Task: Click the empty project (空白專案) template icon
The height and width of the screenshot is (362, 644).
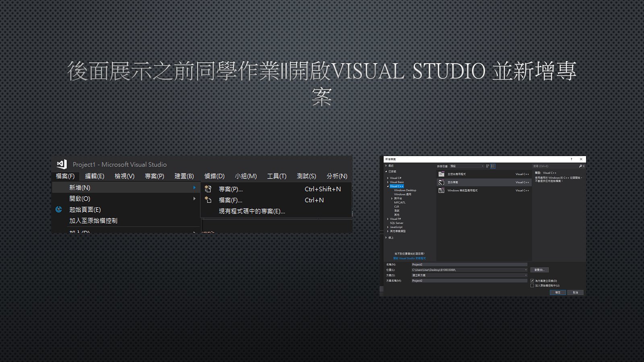Action: (442, 182)
